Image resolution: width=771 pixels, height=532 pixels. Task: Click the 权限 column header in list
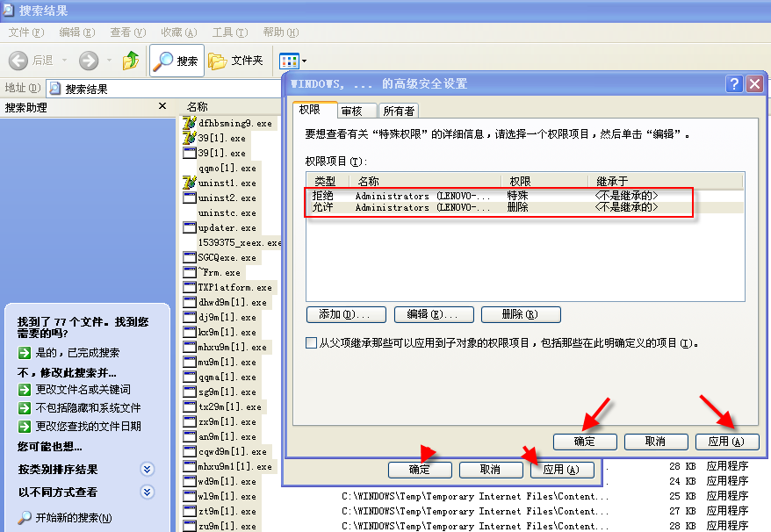tap(544, 181)
